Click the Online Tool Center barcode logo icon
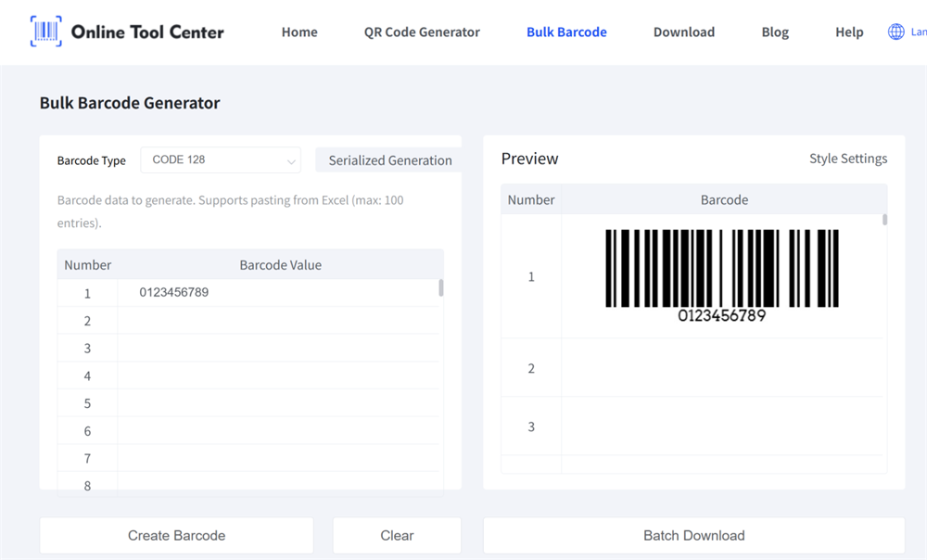This screenshot has height=560, width=927. pyautogui.click(x=46, y=31)
